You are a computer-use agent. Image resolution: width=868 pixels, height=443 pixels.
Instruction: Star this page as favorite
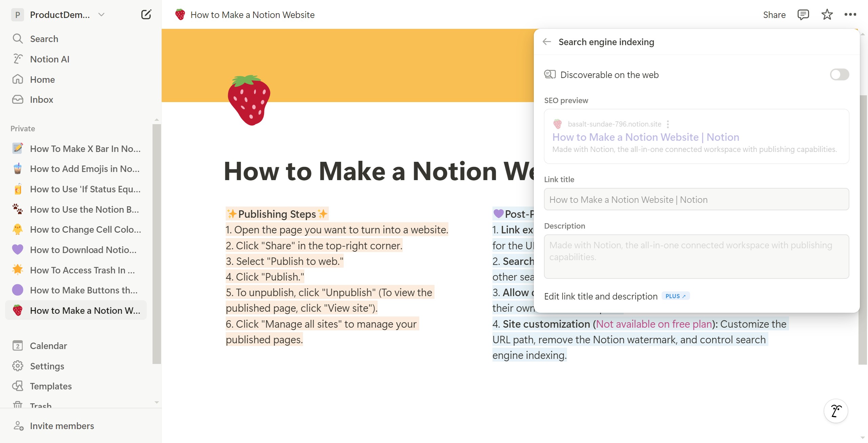[827, 15]
